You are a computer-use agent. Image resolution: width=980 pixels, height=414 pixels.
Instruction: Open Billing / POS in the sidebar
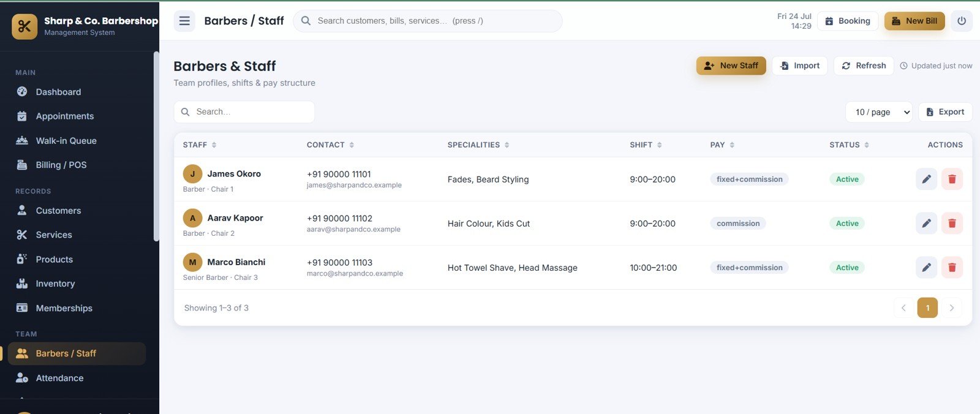(77, 165)
